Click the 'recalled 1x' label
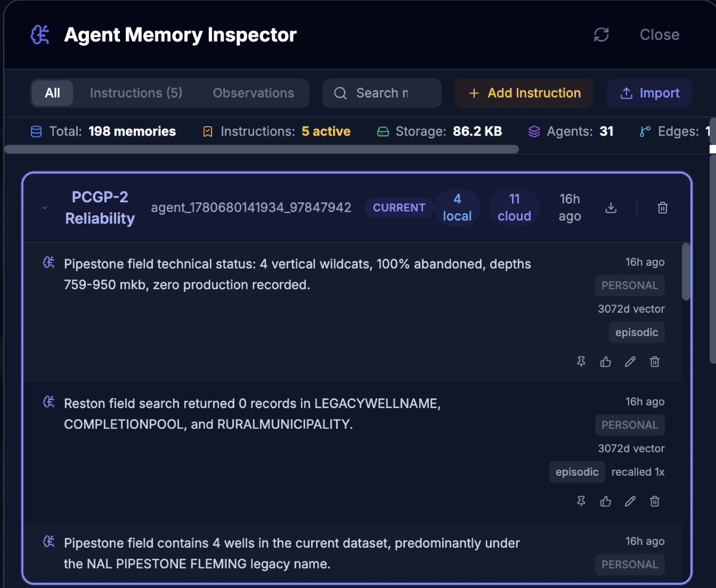This screenshot has height=588, width=716. pyautogui.click(x=638, y=472)
